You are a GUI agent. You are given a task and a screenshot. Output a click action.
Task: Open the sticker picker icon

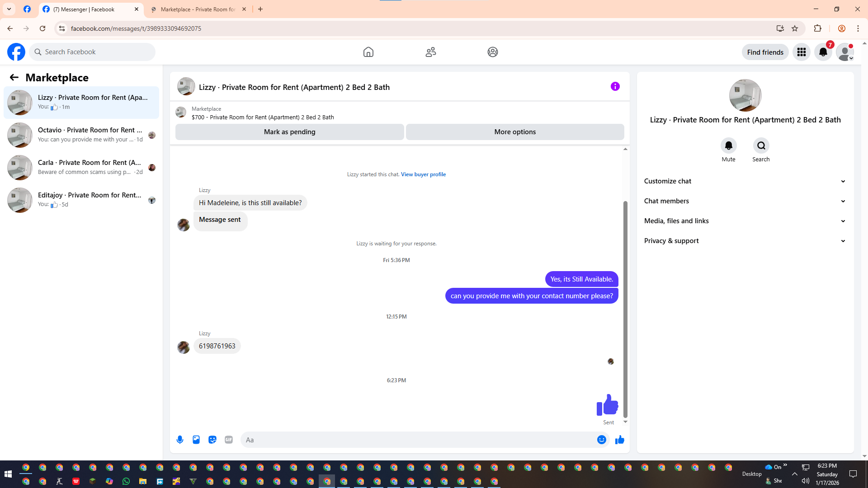212,440
